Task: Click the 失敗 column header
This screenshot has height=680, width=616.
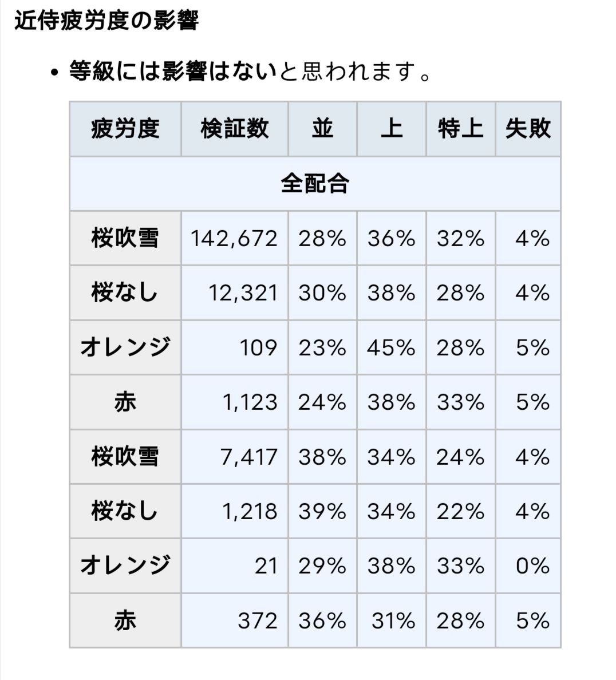Action: coord(528,129)
